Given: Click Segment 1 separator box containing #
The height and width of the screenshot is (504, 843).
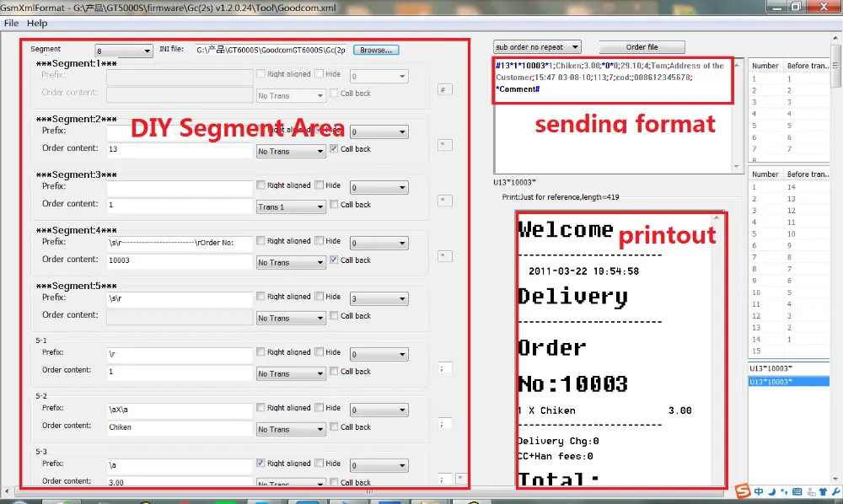Looking at the screenshot, I should 444,89.
